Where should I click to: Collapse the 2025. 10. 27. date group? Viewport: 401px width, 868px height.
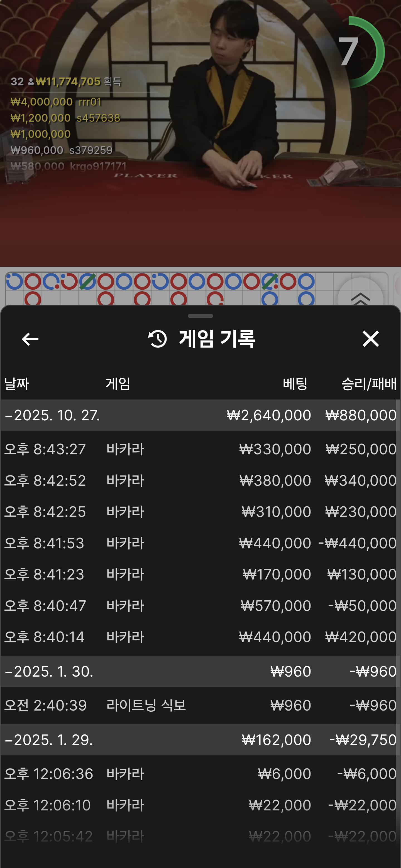[x=52, y=415]
